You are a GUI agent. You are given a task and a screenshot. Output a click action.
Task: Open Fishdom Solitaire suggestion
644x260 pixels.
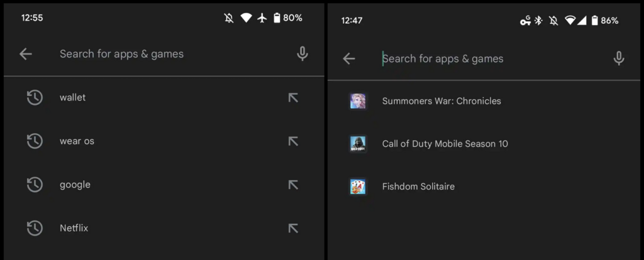point(484,187)
